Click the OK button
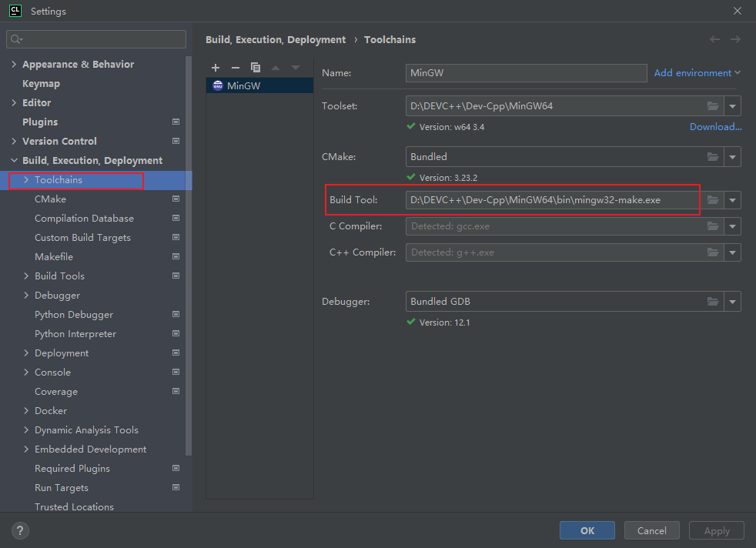This screenshot has width=756, height=548. click(x=587, y=530)
